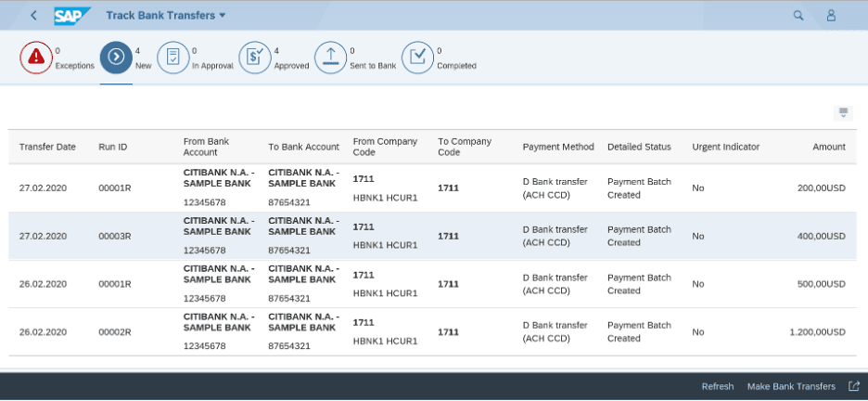The image size is (868, 401).
Task: Open the user profile icon
Action: coord(831,16)
